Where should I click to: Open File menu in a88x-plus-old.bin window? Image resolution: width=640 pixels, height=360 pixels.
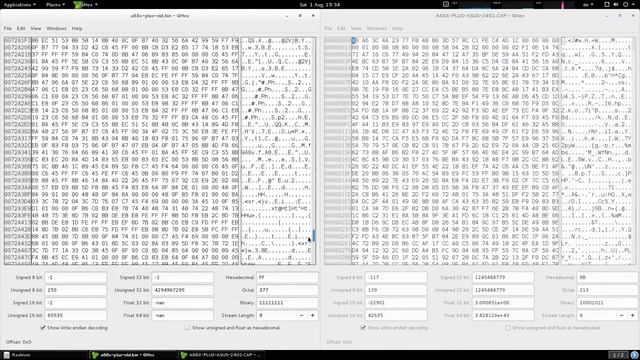click(x=7, y=29)
